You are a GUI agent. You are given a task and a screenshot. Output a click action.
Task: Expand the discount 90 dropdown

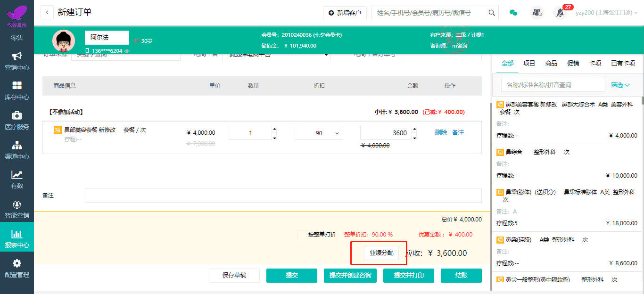click(337, 133)
